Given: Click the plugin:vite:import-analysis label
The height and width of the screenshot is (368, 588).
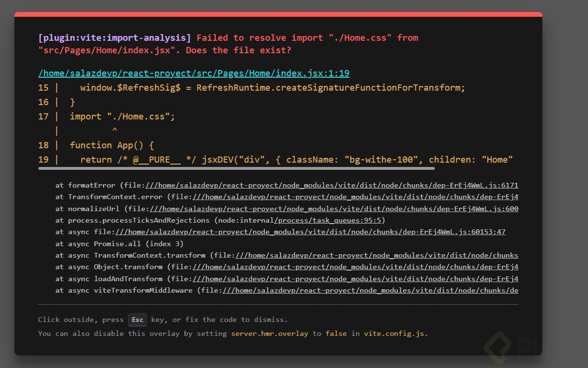Looking at the screenshot, I should 115,37.
